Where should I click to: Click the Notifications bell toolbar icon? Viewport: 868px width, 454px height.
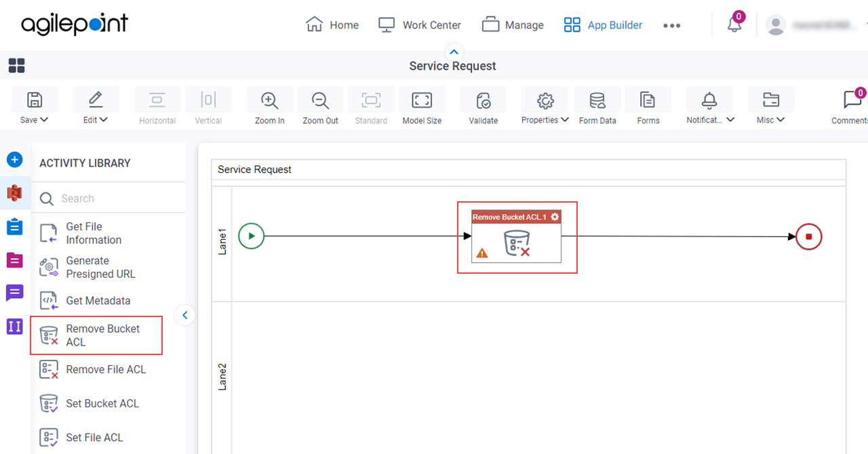click(x=709, y=100)
